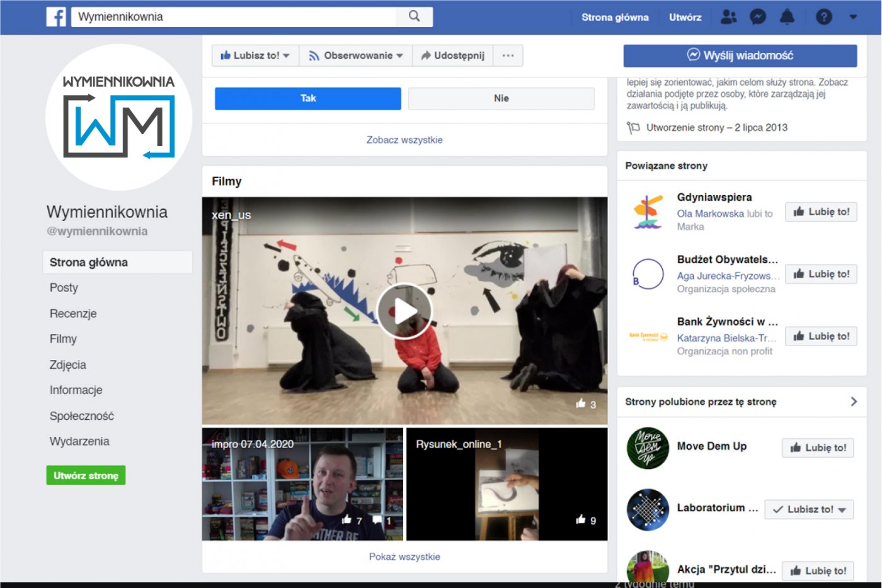Image resolution: width=882 pixels, height=588 pixels.
Task: Open Budżet Obywatelski page icon
Action: pyautogui.click(x=648, y=274)
